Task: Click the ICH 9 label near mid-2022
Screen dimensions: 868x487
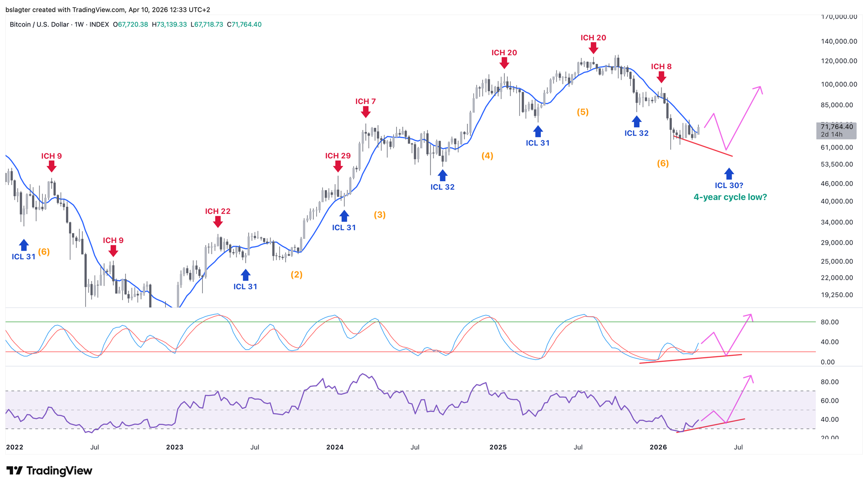Action: pyautogui.click(x=113, y=240)
